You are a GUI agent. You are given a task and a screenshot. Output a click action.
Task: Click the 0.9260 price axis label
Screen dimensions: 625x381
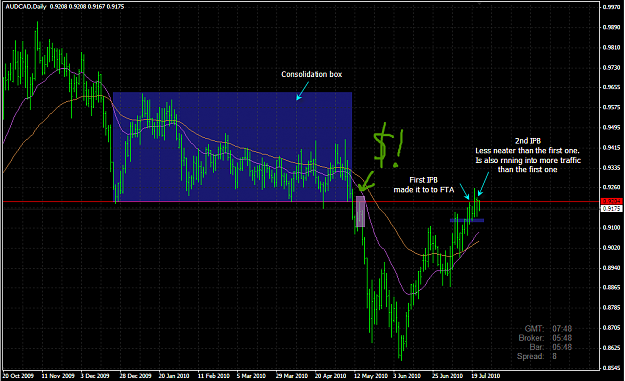click(x=611, y=187)
